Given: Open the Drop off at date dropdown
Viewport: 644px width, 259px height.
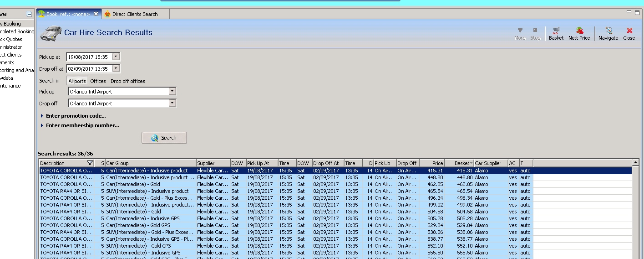Looking at the screenshot, I should point(116,69).
